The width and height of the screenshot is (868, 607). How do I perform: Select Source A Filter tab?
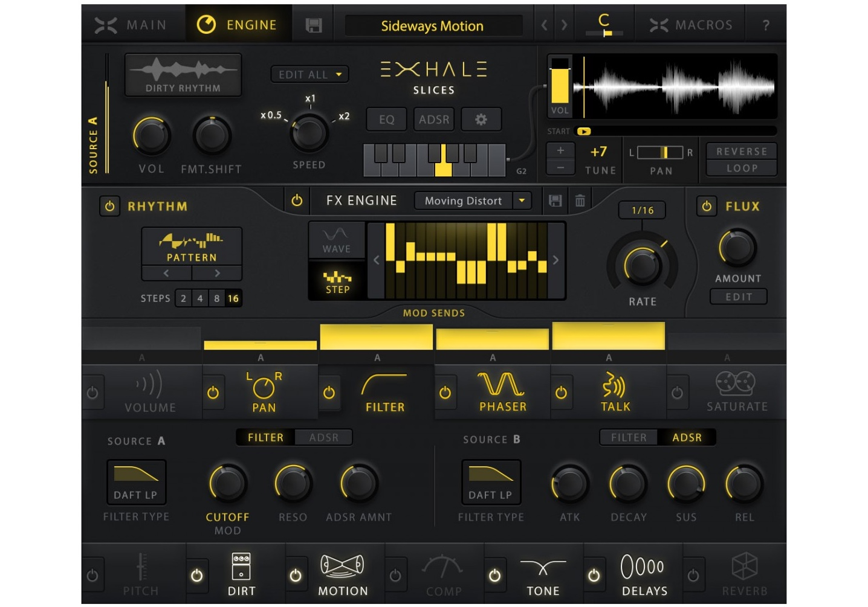(x=265, y=437)
